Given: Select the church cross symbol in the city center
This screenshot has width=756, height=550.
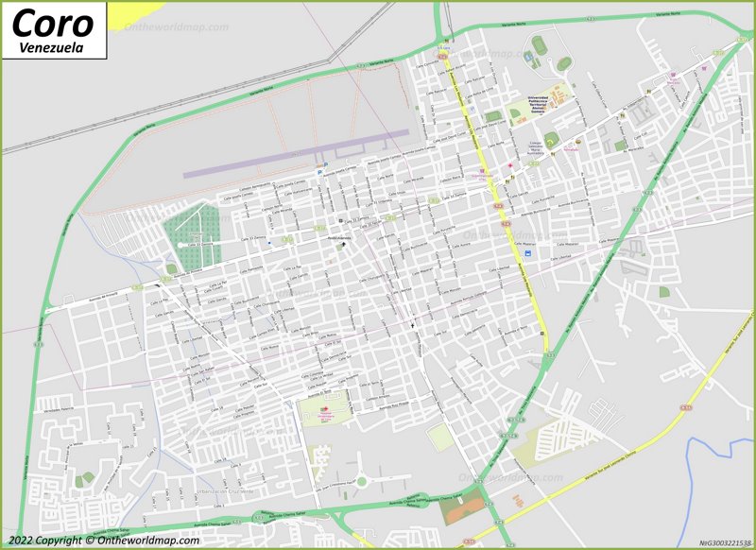Looking at the screenshot, I should click(x=412, y=326).
